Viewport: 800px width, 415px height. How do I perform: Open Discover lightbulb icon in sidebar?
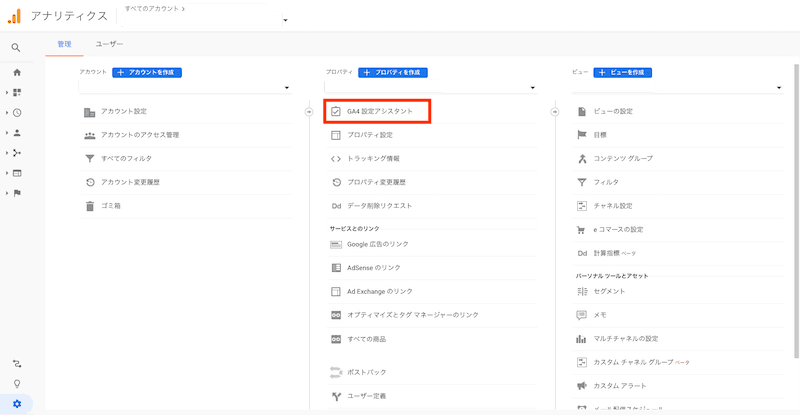pos(17,384)
